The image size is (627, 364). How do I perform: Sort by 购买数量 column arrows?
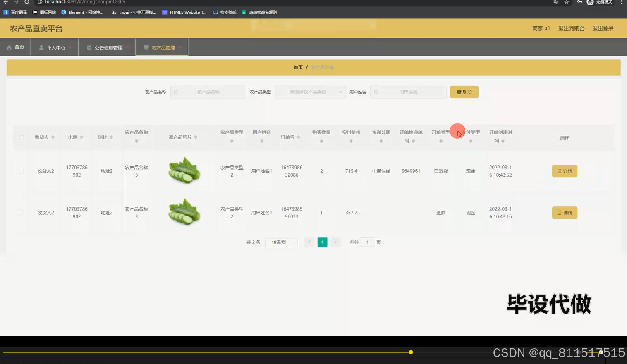pos(321,141)
